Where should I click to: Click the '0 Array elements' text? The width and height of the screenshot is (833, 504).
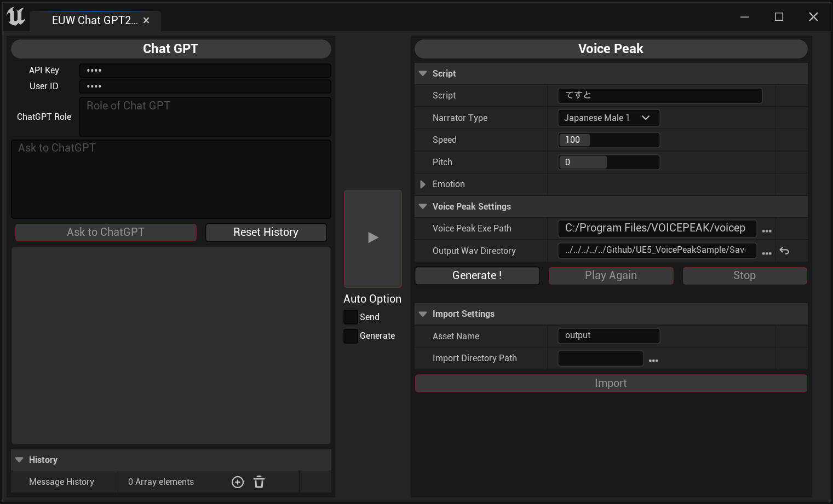pos(161,482)
